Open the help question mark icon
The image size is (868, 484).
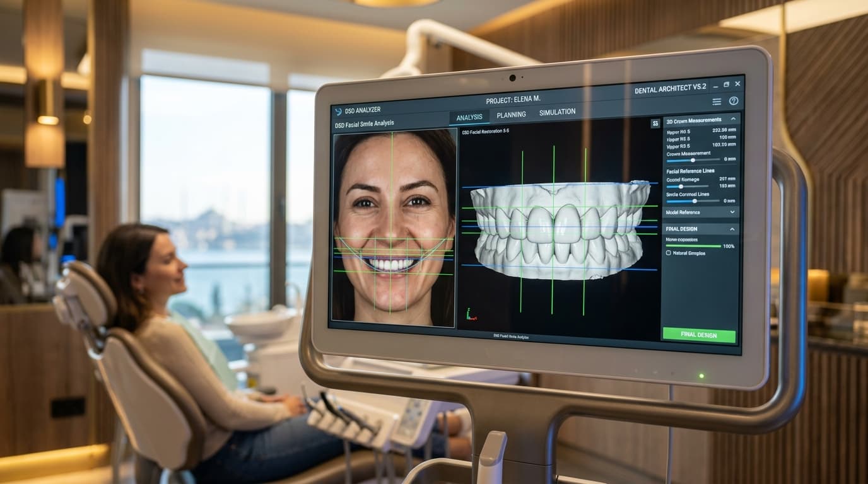tap(734, 101)
